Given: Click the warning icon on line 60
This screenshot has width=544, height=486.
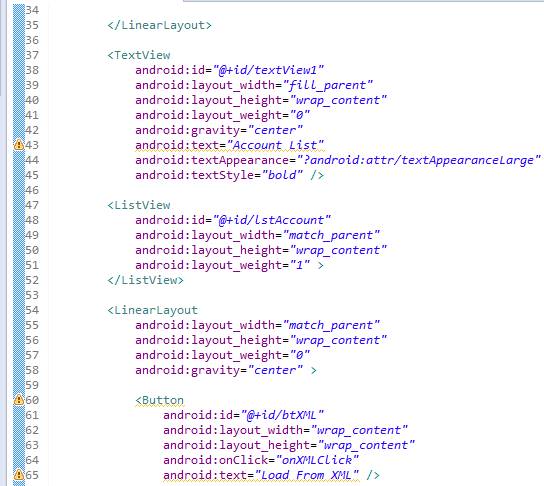Looking at the screenshot, I should pos(19,400).
